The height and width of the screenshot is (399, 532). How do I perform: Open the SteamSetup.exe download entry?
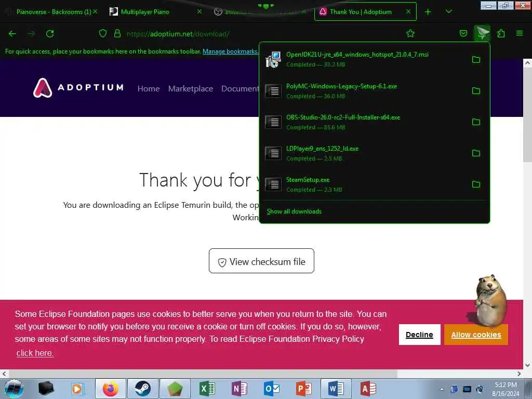[x=365, y=184]
